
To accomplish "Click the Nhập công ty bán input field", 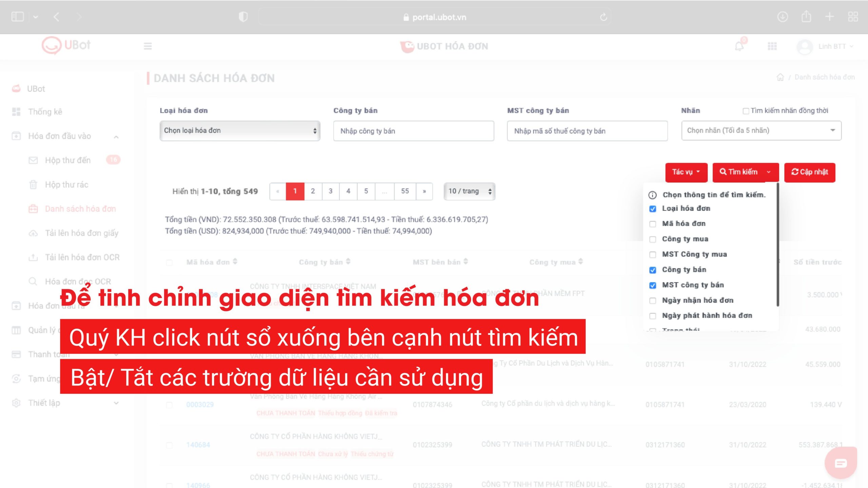I will pyautogui.click(x=413, y=131).
